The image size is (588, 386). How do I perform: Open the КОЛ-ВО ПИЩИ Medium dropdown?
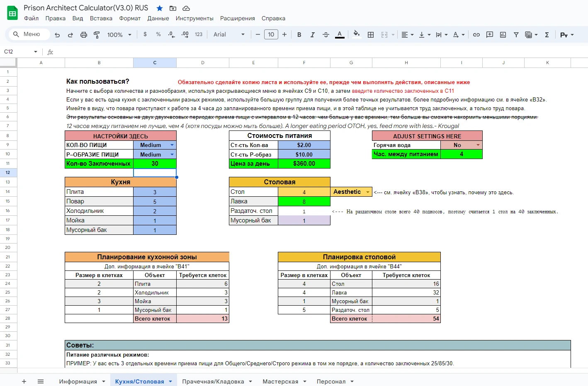tap(172, 145)
